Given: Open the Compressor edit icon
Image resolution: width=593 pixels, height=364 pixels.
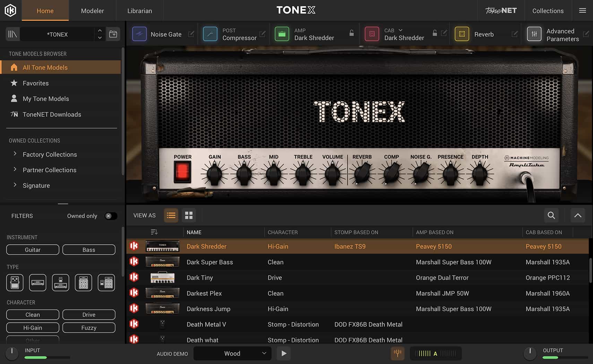Looking at the screenshot, I should [263, 34].
